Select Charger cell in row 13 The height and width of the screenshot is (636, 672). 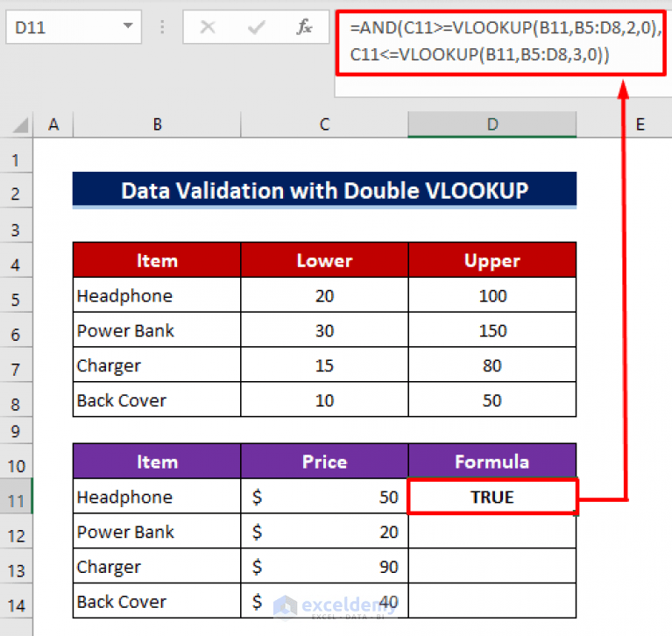click(157, 566)
